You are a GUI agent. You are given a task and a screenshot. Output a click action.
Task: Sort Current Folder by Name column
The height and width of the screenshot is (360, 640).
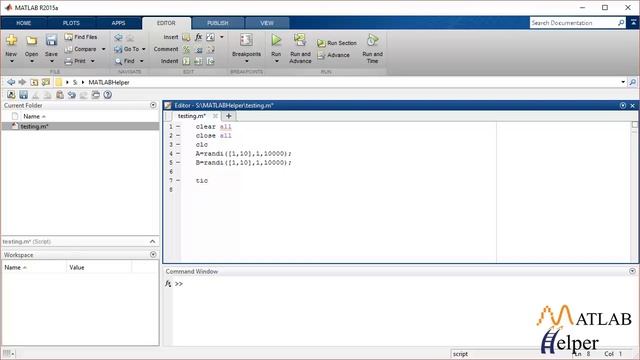(34, 116)
